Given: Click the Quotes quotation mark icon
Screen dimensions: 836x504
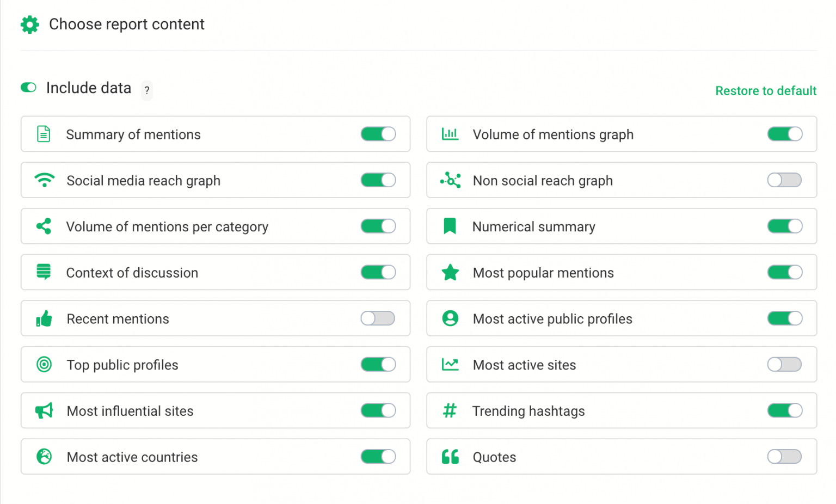Looking at the screenshot, I should 450,457.
